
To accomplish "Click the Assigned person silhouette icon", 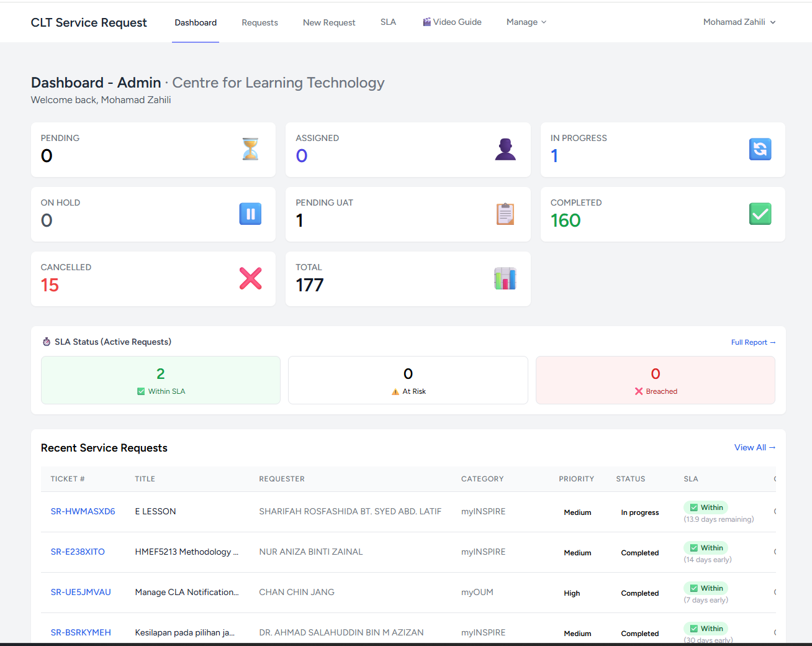I will (505, 149).
